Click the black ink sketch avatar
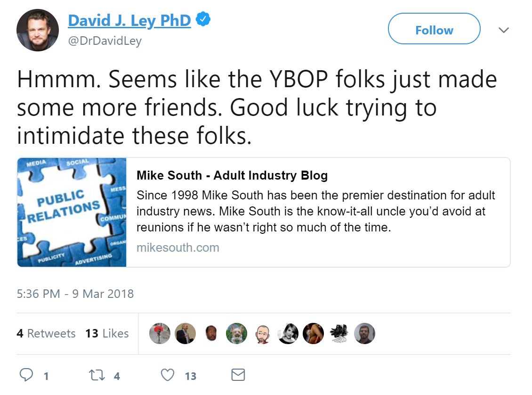This screenshot has width=532, height=395. (339, 334)
